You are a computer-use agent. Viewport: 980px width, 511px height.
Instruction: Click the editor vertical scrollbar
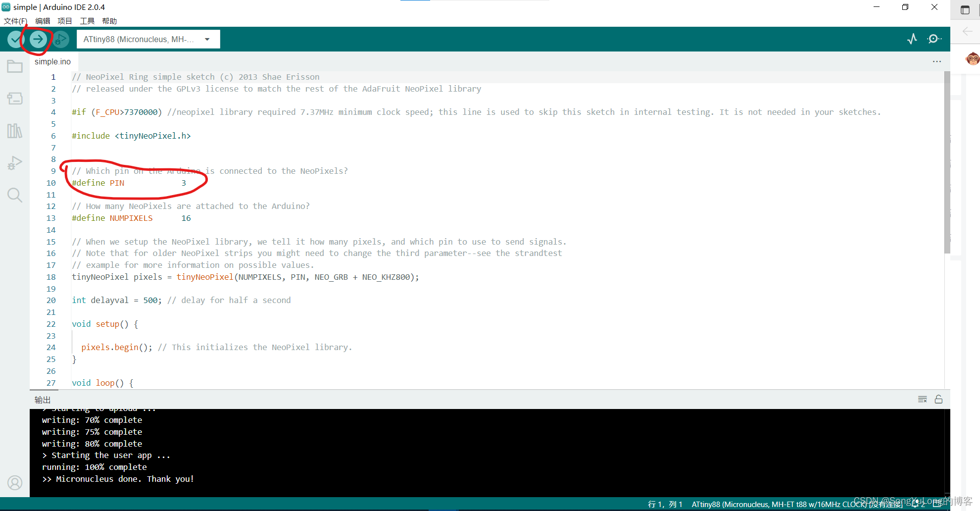click(x=947, y=162)
